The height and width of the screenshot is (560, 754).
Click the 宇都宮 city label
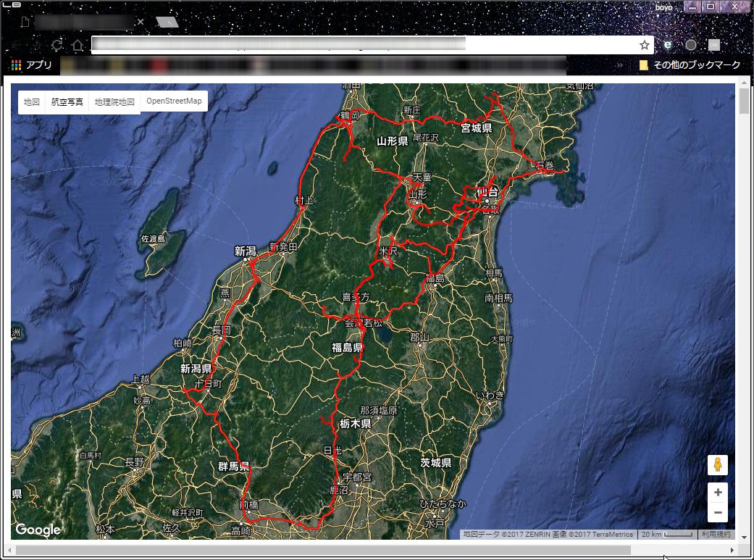point(357,477)
